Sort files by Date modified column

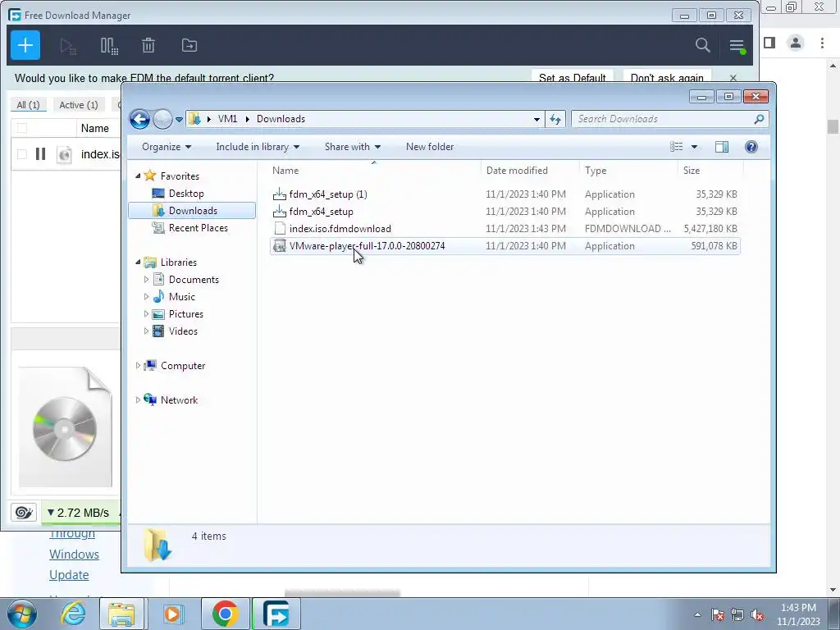coord(530,171)
